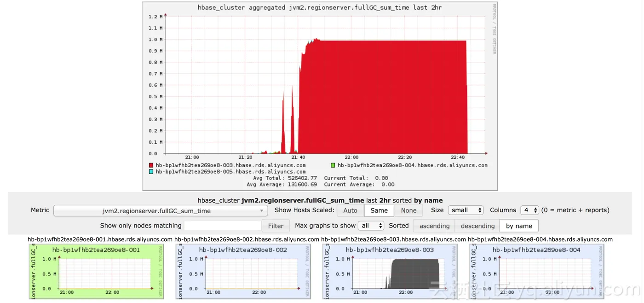Sort hosts ascending
This screenshot has width=644, height=303.
(x=434, y=226)
